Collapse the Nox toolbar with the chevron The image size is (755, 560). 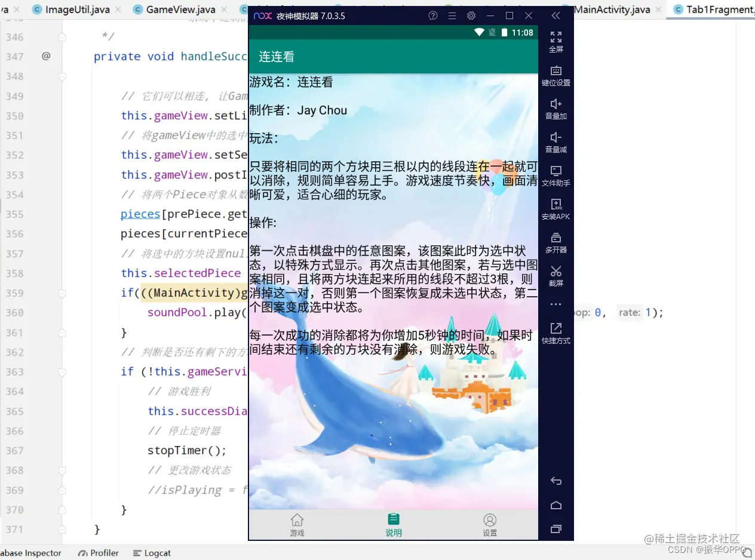coord(555,16)
